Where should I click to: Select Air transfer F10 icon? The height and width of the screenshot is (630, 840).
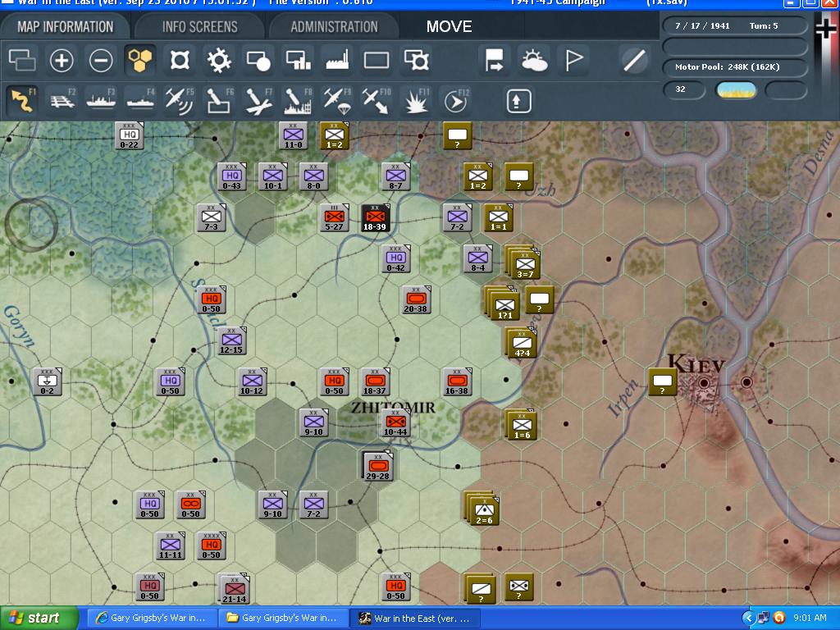[376, 101]
